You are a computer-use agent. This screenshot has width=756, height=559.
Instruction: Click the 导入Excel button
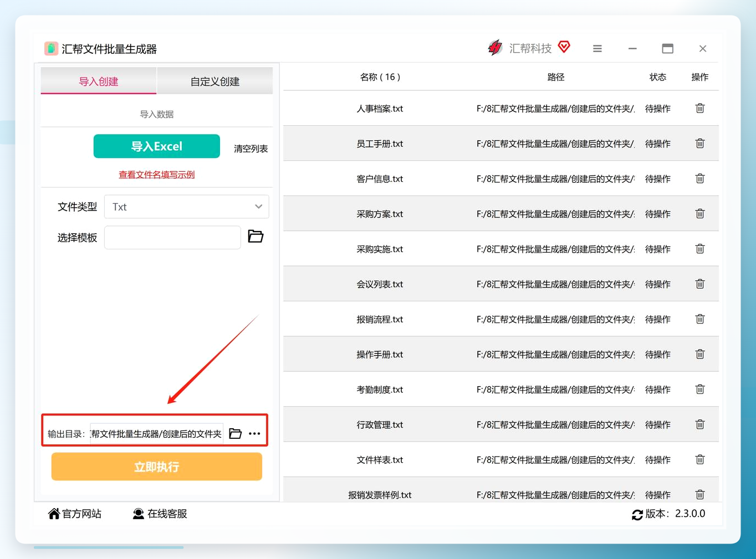point(157,146)
